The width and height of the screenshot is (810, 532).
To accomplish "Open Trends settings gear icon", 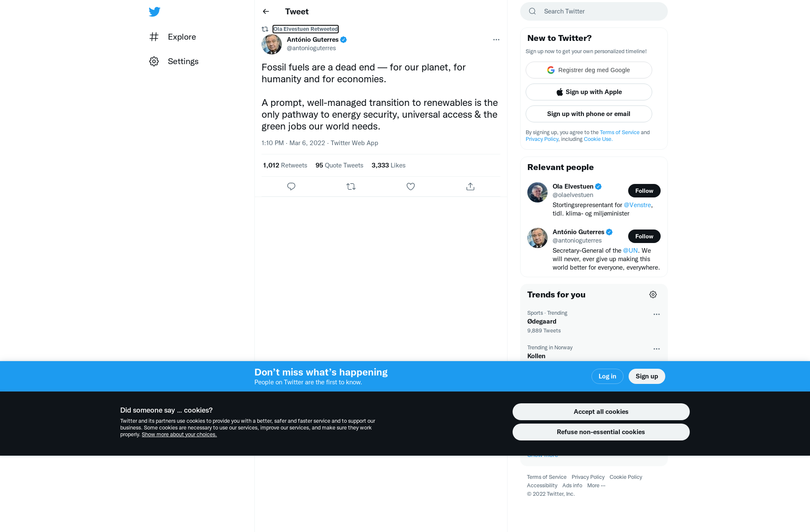I will click(653, 294).
